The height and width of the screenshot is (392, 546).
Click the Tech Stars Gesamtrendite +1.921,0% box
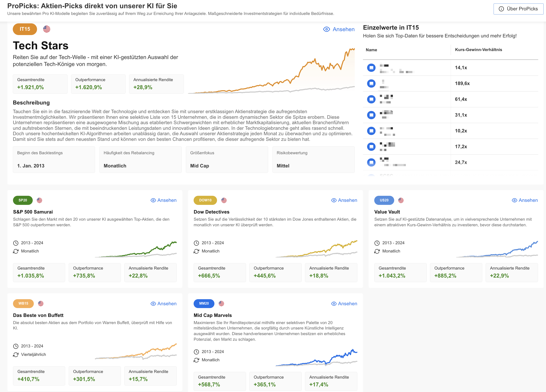coord(40,84)
